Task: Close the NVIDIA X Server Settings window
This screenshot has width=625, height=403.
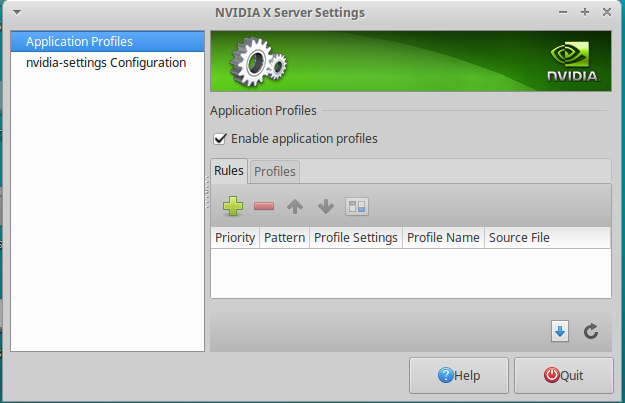Action: pyautogui.click(x=607, y=12)
